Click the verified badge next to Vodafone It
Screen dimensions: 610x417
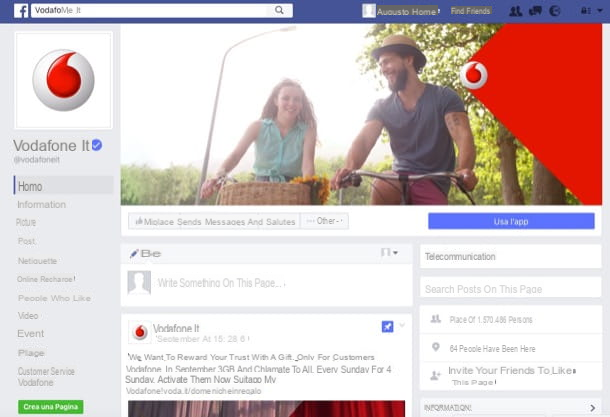(97, 145)
